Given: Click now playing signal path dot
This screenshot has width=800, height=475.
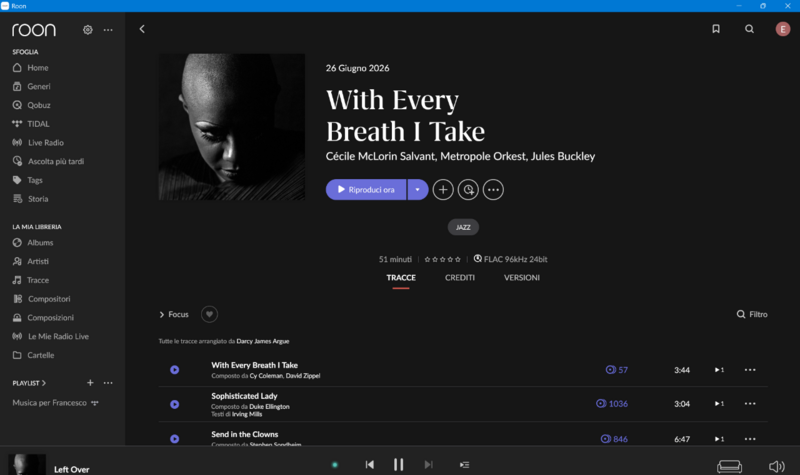Looking at the screenshot, I should click(x=335, y=465).
